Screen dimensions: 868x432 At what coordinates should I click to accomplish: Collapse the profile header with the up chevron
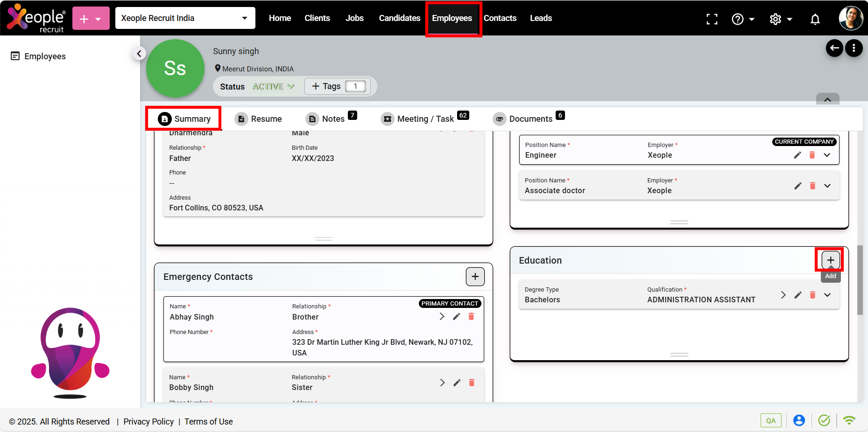tap(827, 99)
